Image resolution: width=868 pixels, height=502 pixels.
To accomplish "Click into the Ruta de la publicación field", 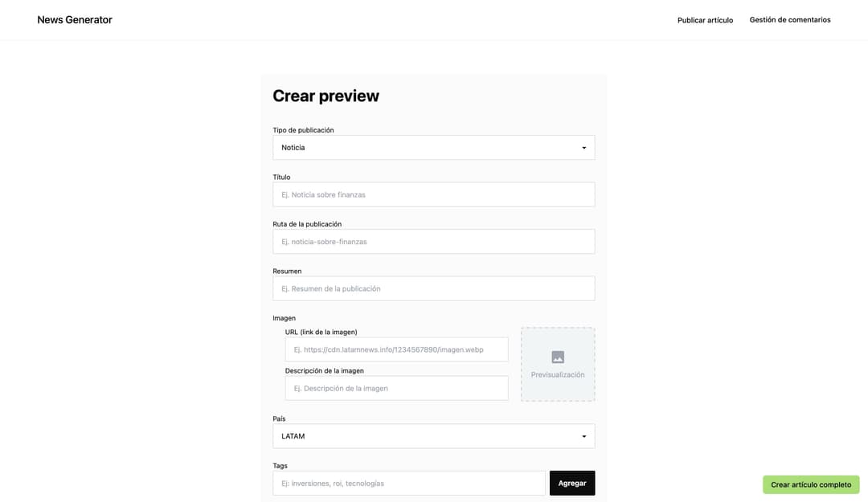I will [433, 242].
